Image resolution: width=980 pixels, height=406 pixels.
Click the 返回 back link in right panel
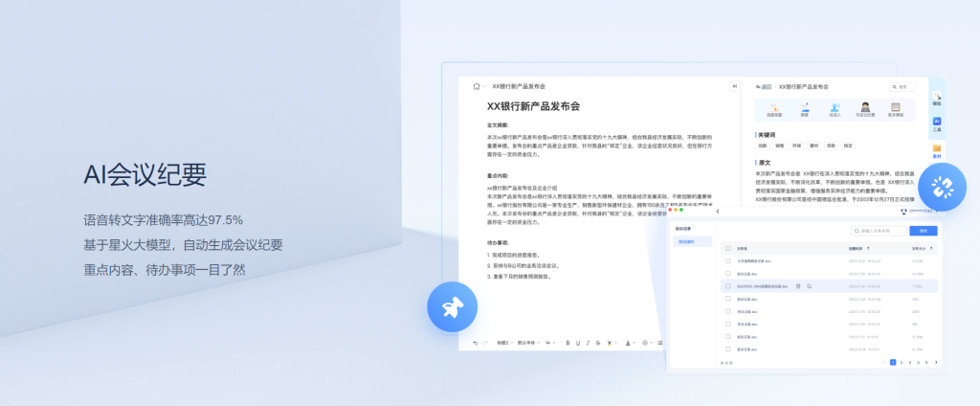click(764, 87)
